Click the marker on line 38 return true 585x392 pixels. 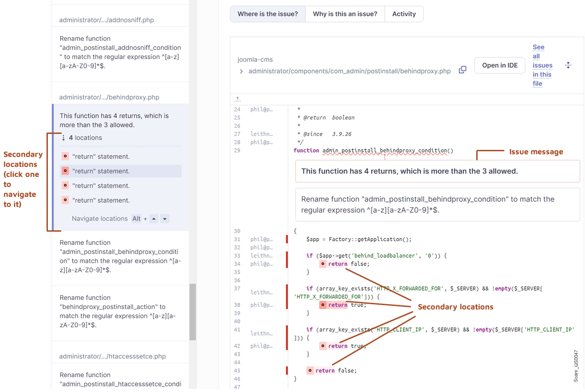coord(323,305)
